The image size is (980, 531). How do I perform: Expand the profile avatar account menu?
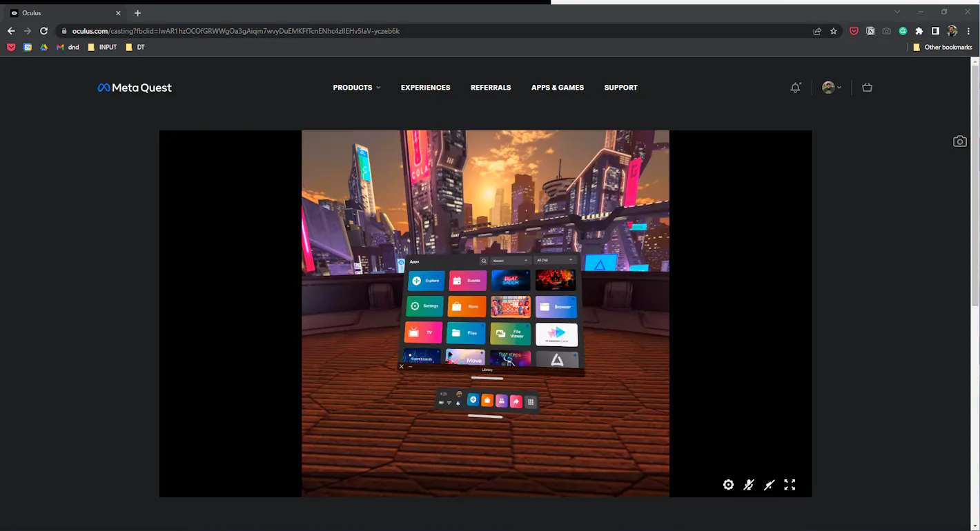(x=832, y=88)
